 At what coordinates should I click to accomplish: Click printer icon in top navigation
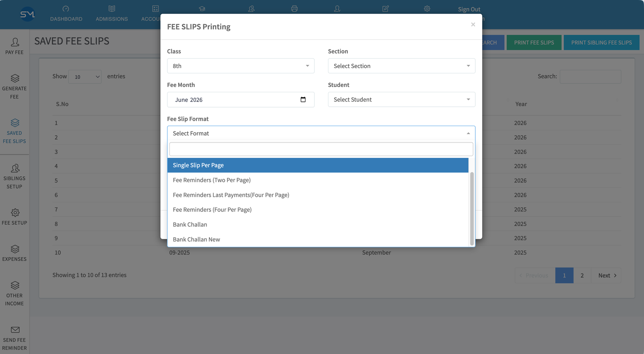[x=294, y=8]
